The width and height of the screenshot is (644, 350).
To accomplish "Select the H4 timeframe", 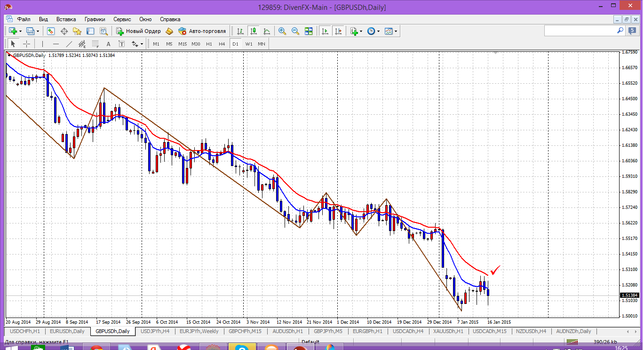I will [x=222, y=44].
